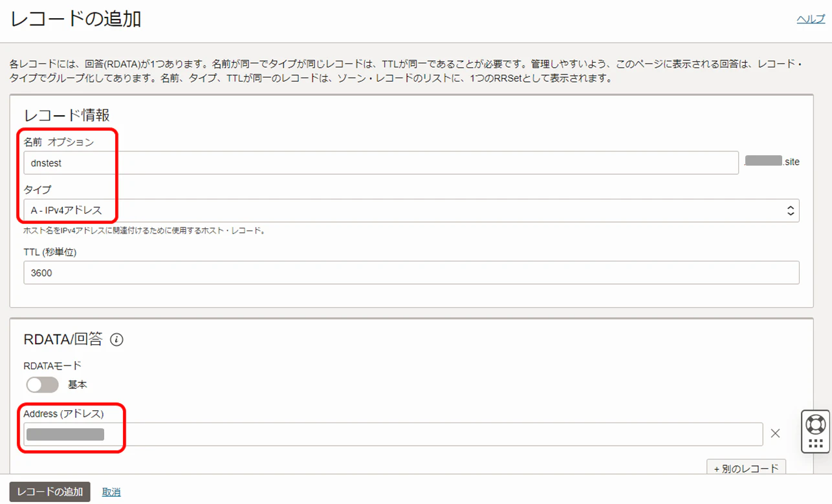Click the chevron icon on the タイプ selector
The image size is (832, 504).
pyautogui.click(x=790, y=210)
